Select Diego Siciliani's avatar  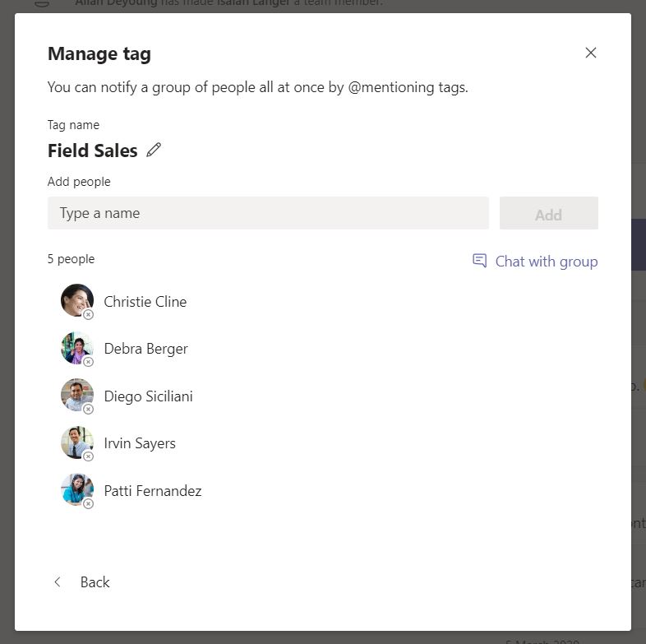(x=76, y=395)
